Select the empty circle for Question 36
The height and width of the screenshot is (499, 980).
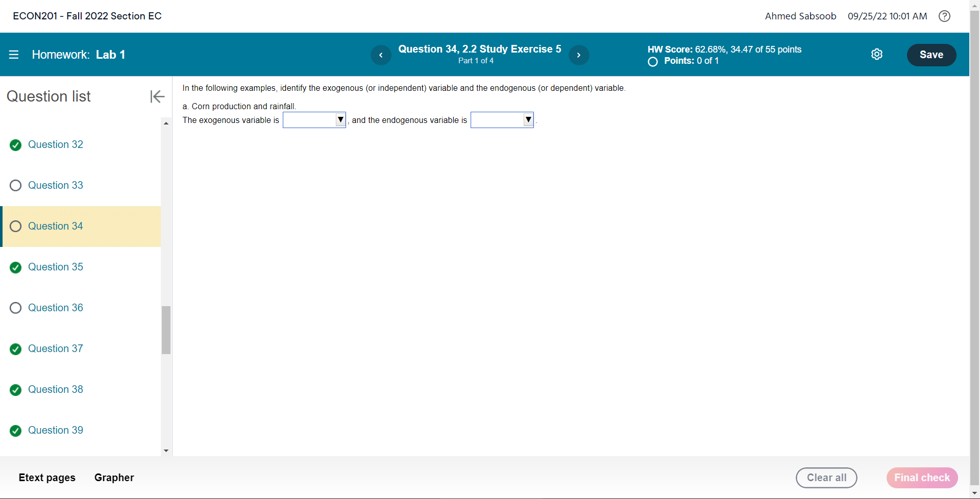pyautogui.click(x=16, y=308)
